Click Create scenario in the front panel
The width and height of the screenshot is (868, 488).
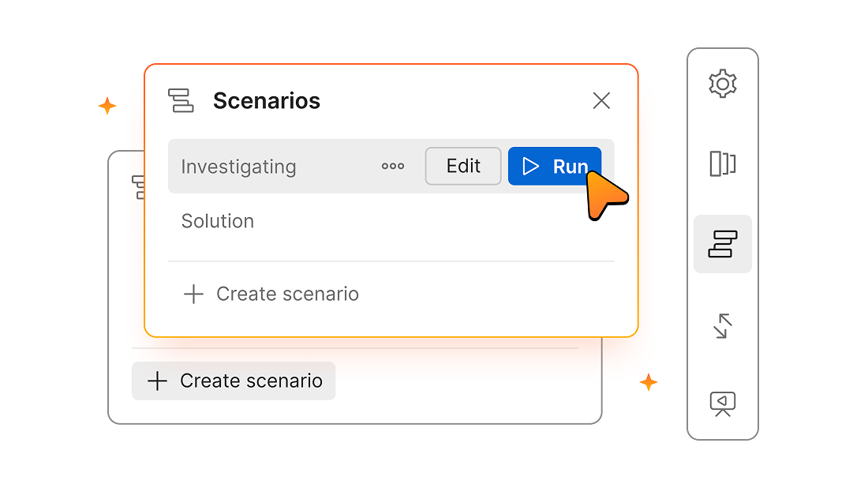[287, 295]
